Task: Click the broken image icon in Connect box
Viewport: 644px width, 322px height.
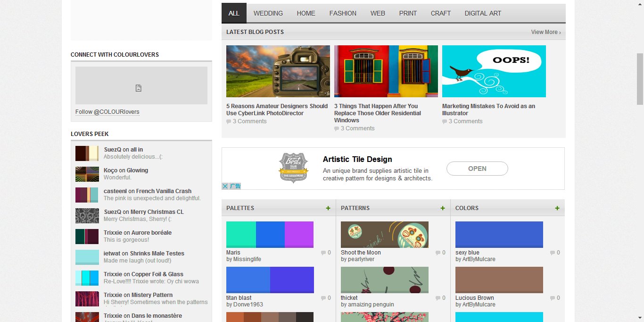Action: point(139,88)
